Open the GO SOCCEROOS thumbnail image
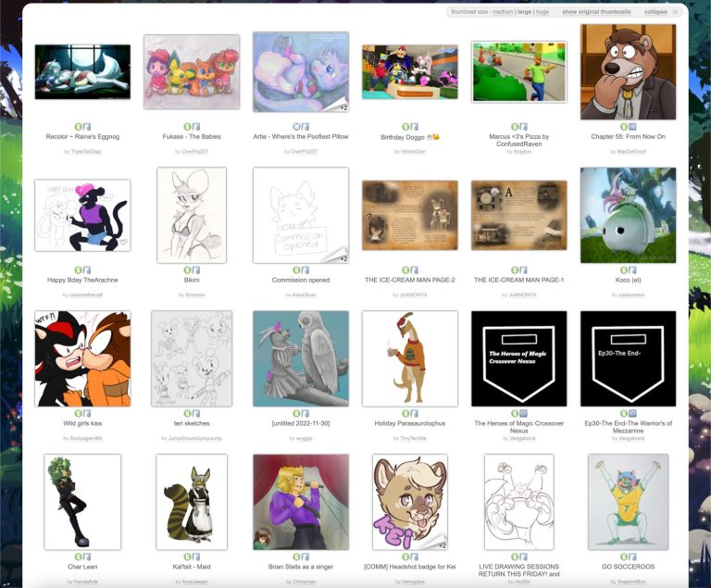711x588 pixels. pyautogui.click(x=628, y=502)
